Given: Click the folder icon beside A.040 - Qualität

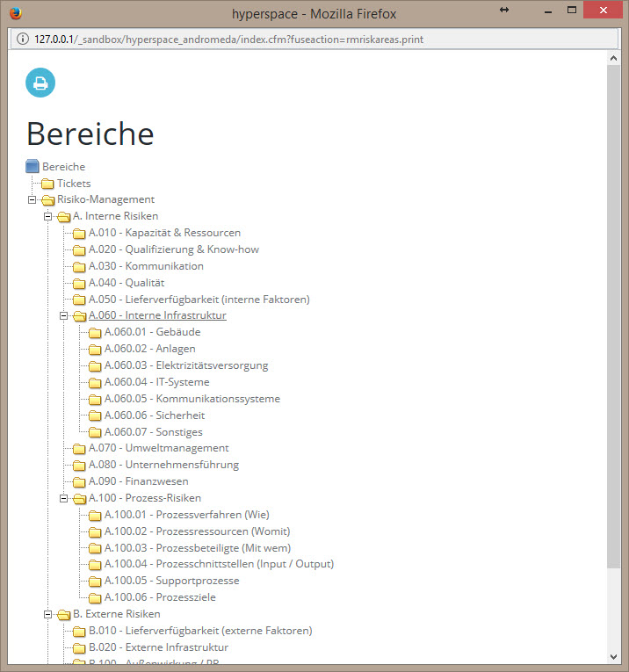Looking at the screenshot, I should [x=79, y=283].
